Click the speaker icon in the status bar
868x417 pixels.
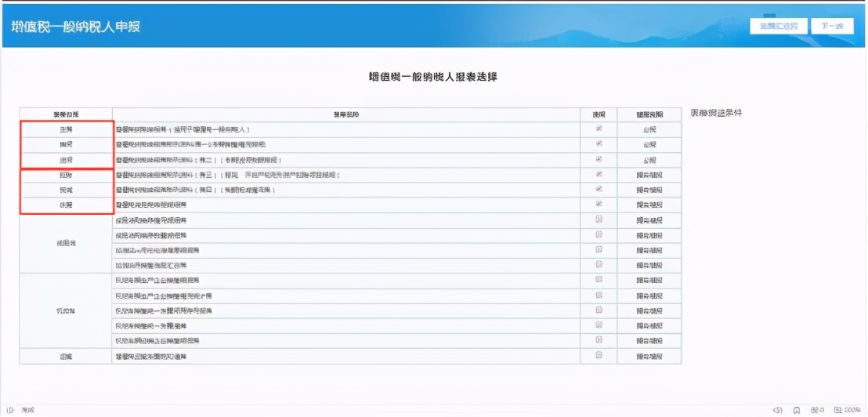click(x=777, y=410)
